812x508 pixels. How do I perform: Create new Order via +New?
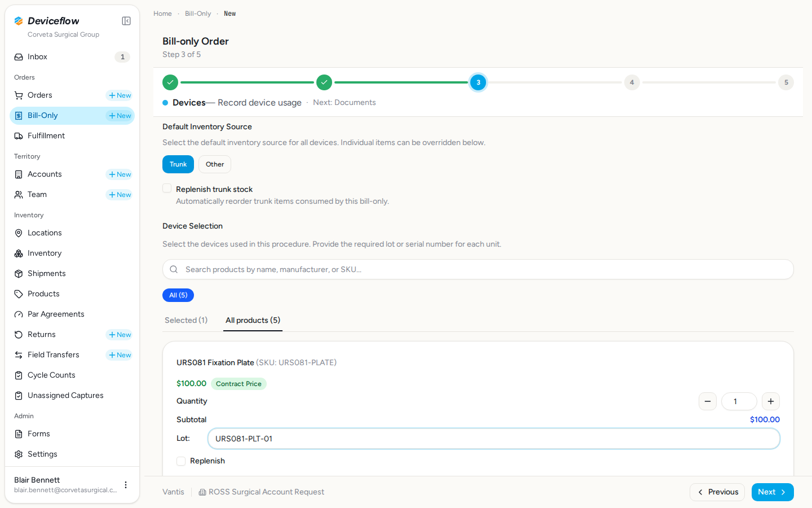coord(120,95)
